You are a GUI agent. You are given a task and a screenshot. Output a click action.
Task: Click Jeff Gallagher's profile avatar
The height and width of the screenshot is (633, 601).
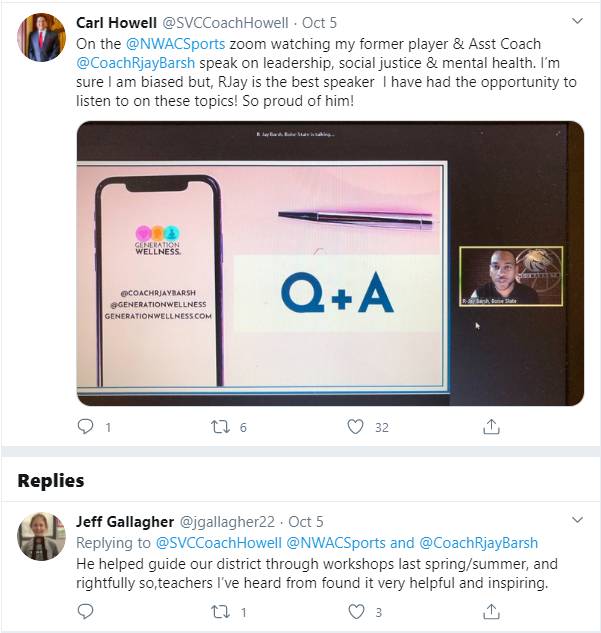click(x=42, y=537)
